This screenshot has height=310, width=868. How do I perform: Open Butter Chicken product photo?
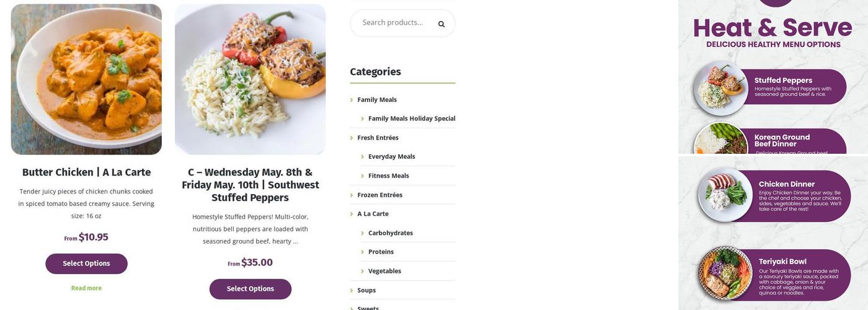[86, 79]
